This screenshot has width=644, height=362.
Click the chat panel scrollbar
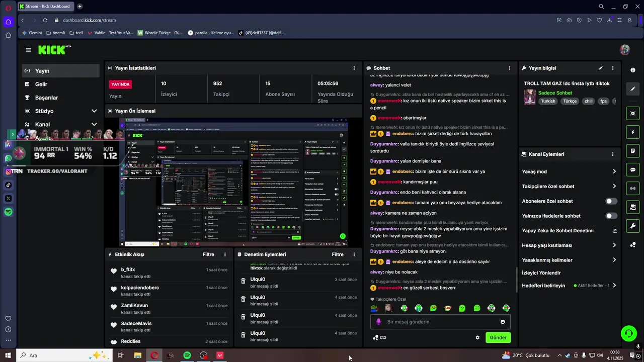click(x=516, y=280)
